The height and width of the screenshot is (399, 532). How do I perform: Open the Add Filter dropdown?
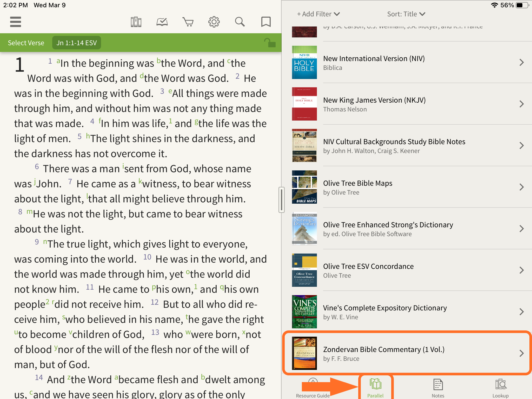pos(318,14)
